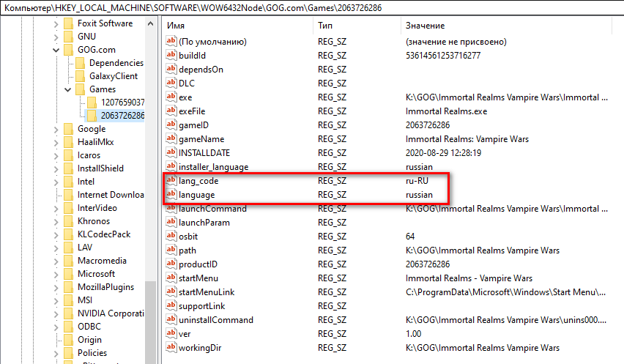Click the 2020-08-29 12:28:19 install date value
Screen dimensions: 624x364
point(443,153)
